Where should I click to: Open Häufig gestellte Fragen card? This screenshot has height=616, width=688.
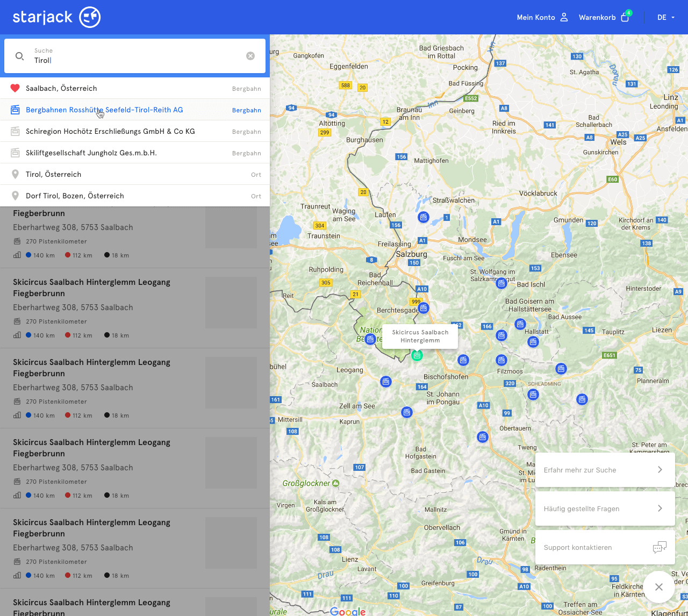point(605,508)
